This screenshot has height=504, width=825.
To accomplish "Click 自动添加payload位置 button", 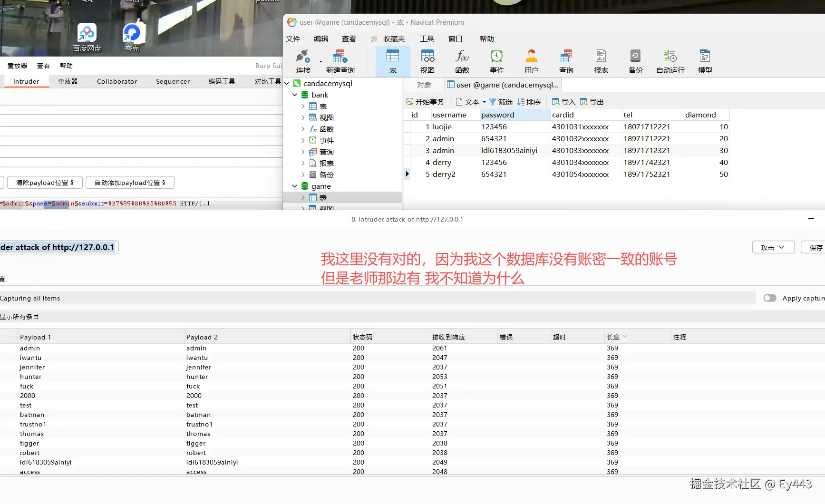I will 130,183.
